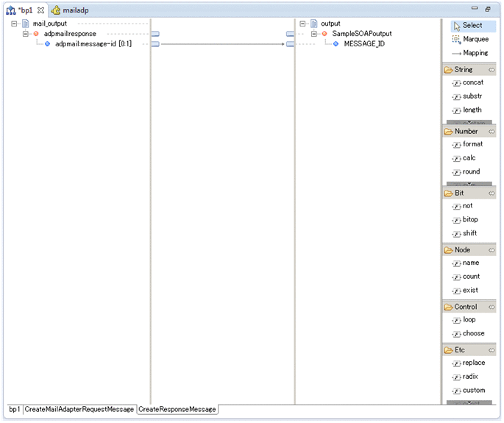Collapse the adpmail:response node
This screenshot has width=504, height=423.
click(x=25, y=34)
